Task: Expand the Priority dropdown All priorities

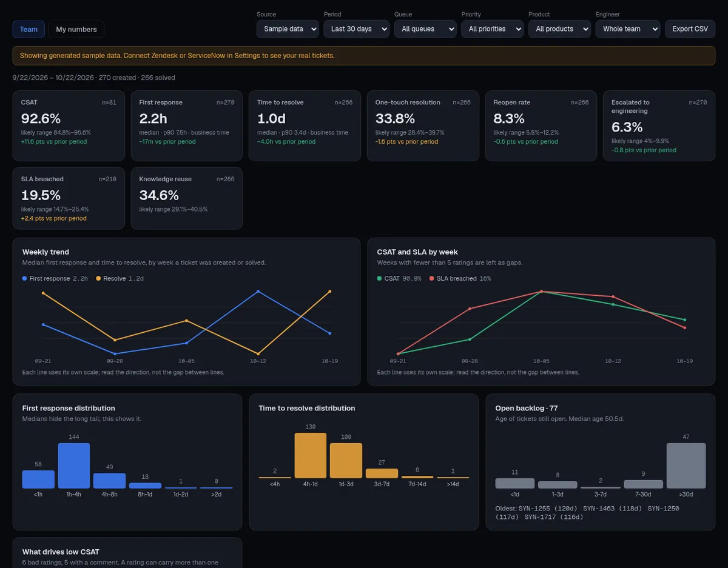Action: [x=492, y=29]
